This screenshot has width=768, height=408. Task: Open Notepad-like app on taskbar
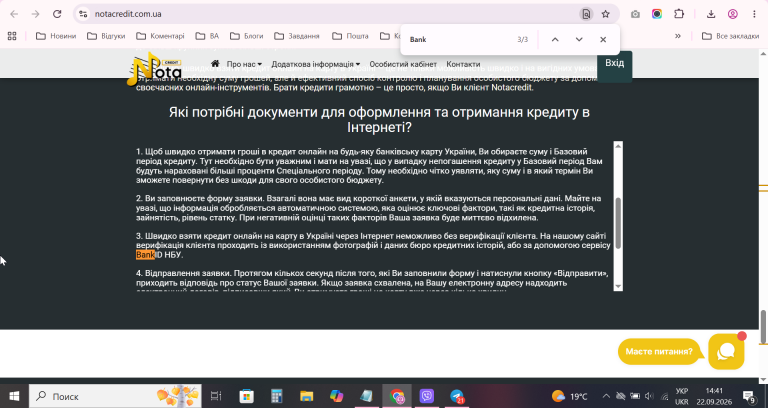tap(366, 396)
